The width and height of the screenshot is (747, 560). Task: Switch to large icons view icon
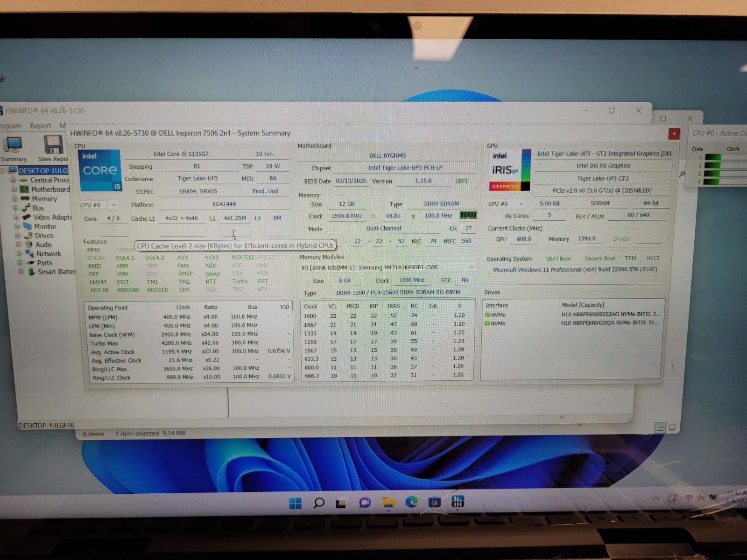[x=672, y=427]
